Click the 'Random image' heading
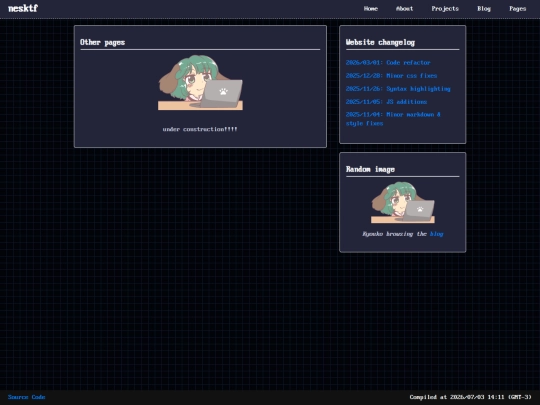540x405 pixels. click(370, 169)
